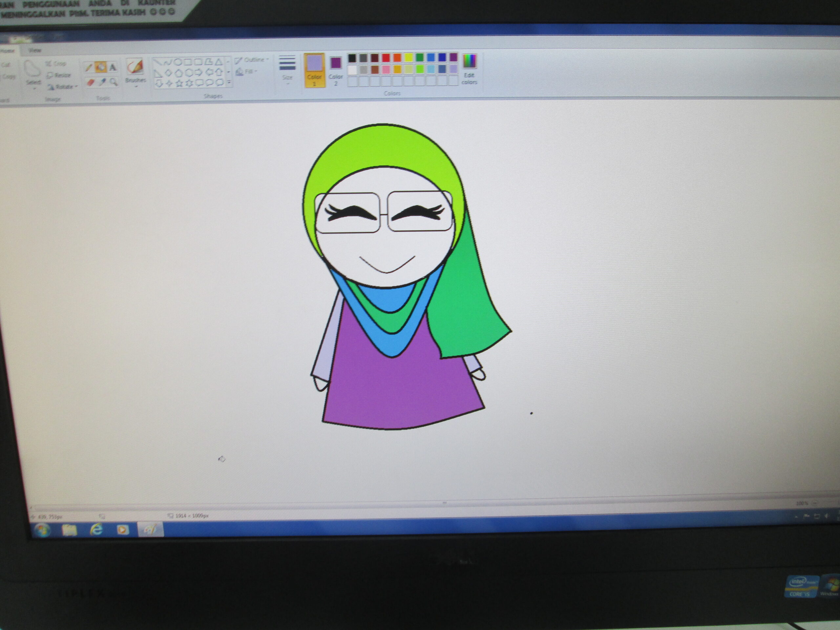Open Edit colors dialog
This screenshot has width=840, height=630.
tap(469, 68)
